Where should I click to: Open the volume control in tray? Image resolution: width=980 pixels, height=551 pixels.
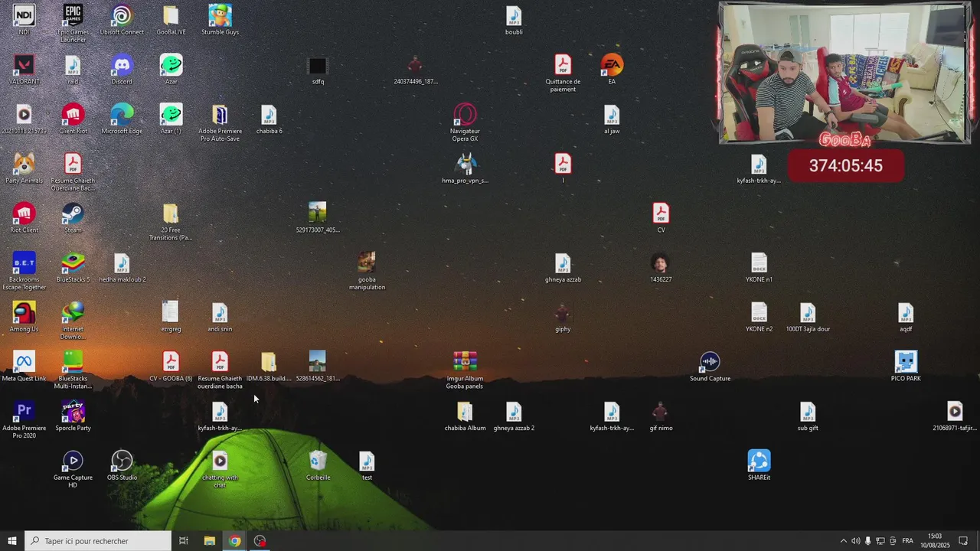(x=856, y=541)
